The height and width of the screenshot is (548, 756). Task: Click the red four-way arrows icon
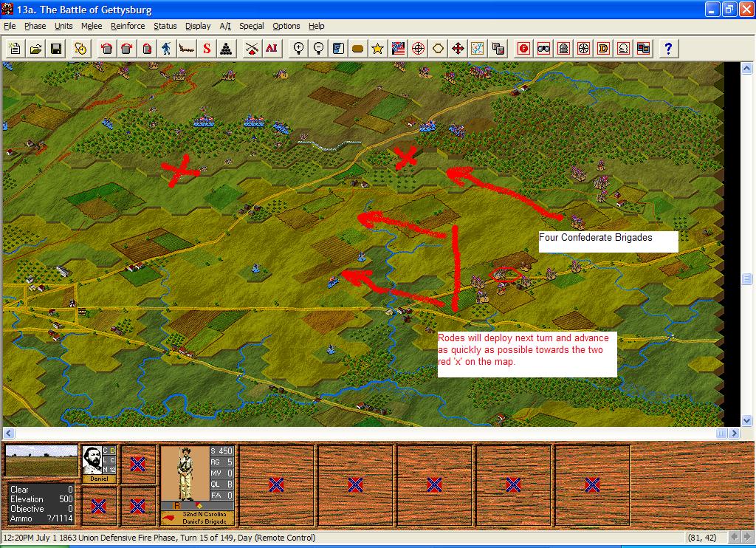pyautogui.click(x=458, y=49)
